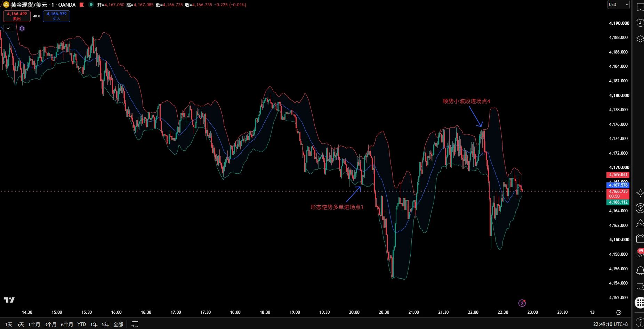The height and width of the screenshot is (329, 644).
Task: Select the 1年 time range
Action: pos(94,324)
